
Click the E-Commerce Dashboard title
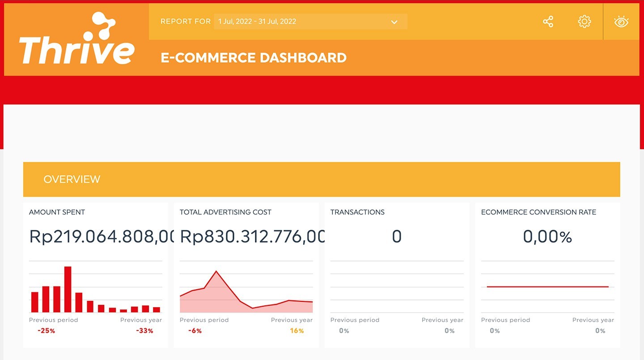pos(254,58)
